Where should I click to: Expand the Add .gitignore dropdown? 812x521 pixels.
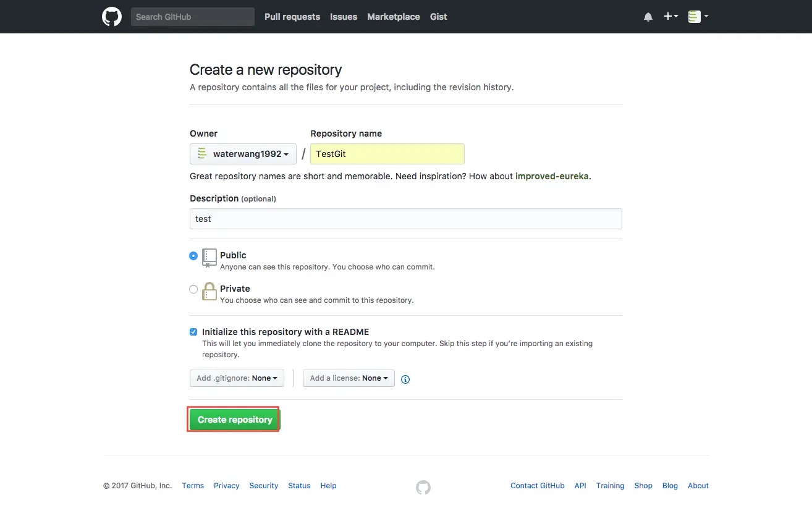237,378
